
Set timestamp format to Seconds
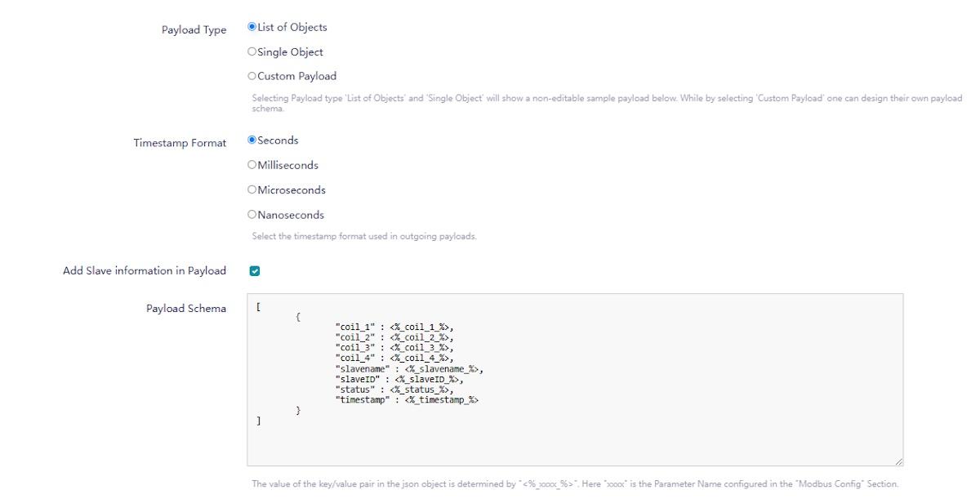pyautogui.click(x=252, y=140)
